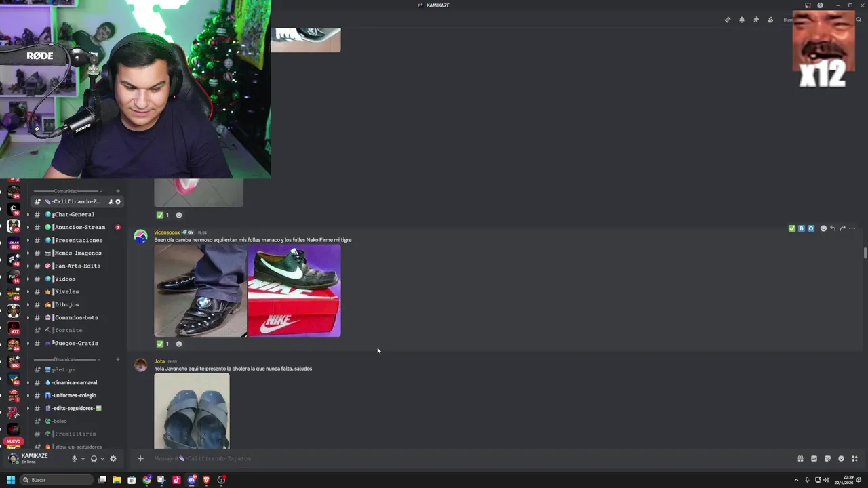Open more options on vicensocox message
The image size is (868, 488).
(x=852, y=228)
